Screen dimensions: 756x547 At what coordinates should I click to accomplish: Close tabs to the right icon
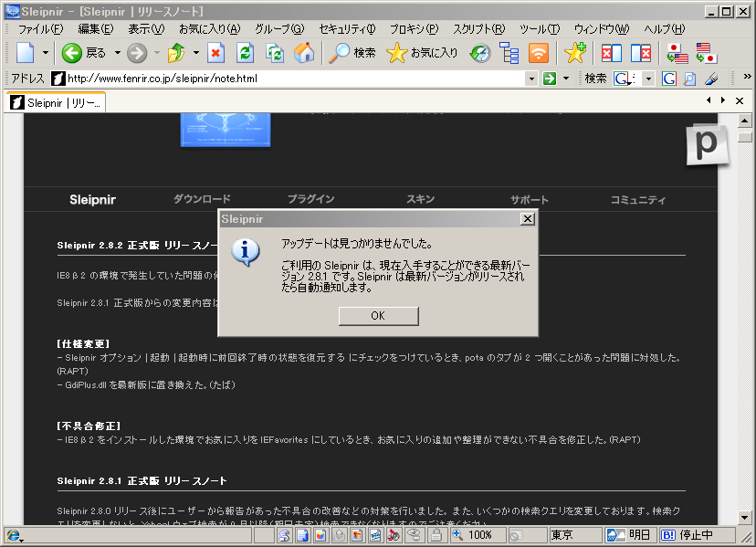click(641, 53)
